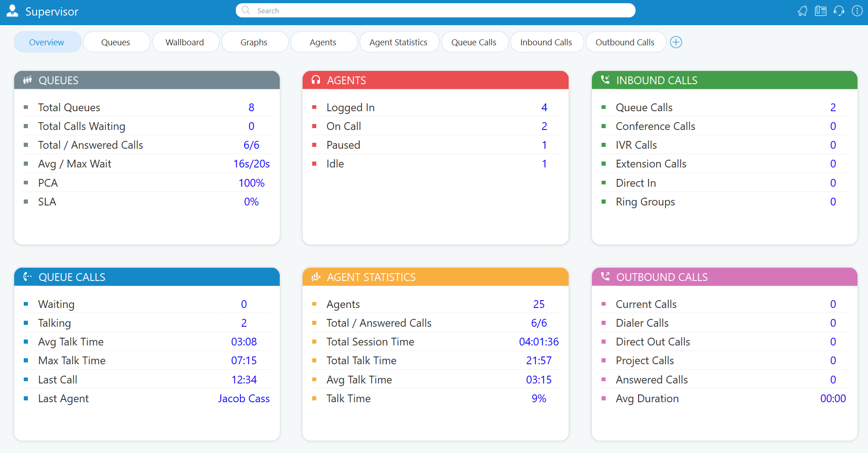This screenshot has height=453, width=868.
Task: Click the Inbound Calls phone icon
Action: (x=605, y=80)
